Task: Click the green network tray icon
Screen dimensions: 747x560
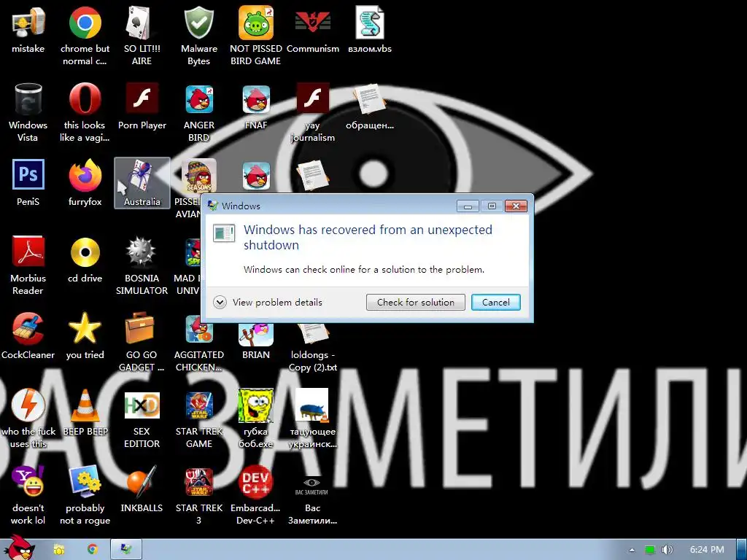Action: coord(650,550)
